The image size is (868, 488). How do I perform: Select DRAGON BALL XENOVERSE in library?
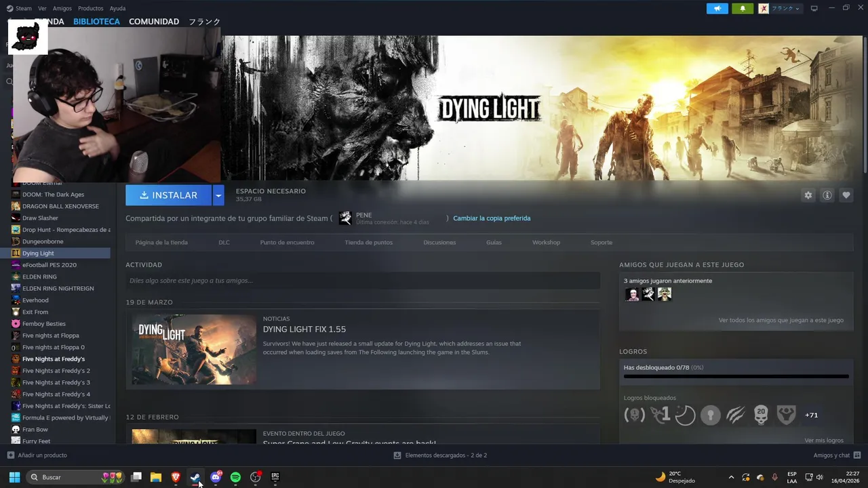[x=60, y=206]
